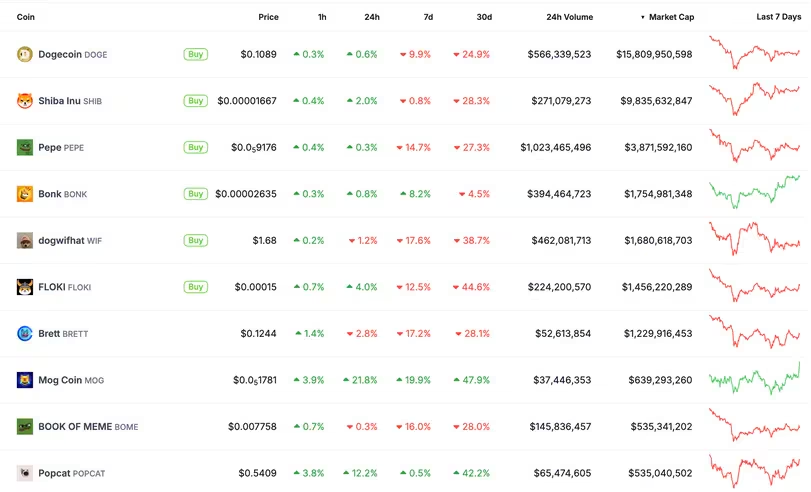Click Pepe 24h volume $1,023,465,496
Image resolution: width=811 pixels, height=492 pixels.
[555, 147]
